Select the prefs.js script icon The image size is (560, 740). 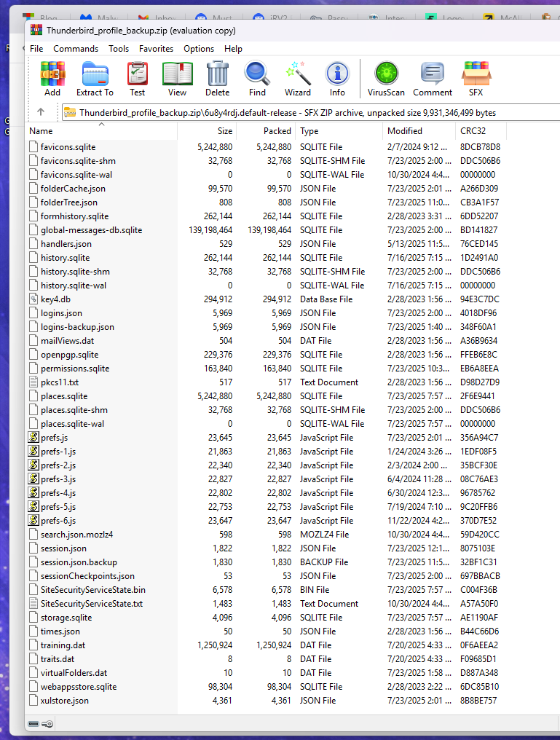point(33,438)
